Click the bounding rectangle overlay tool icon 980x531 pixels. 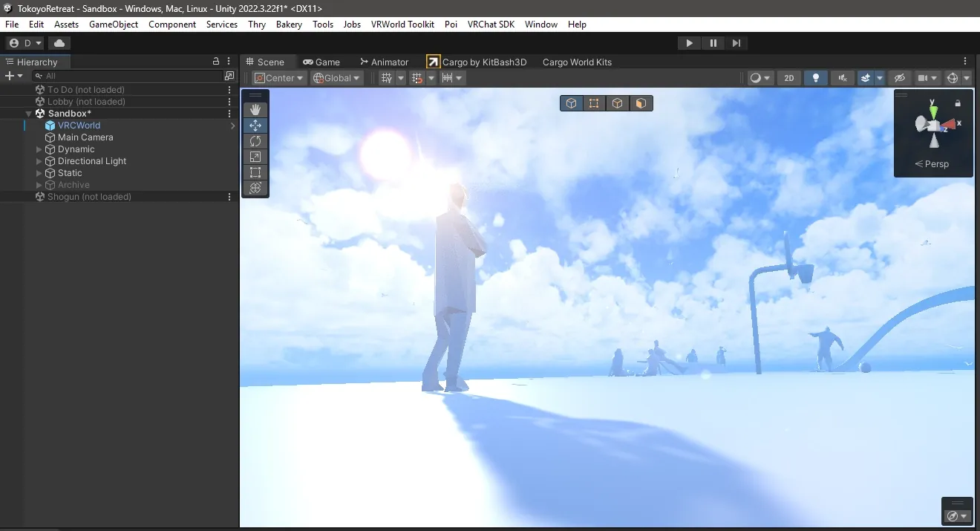click(x=594, y=103)
